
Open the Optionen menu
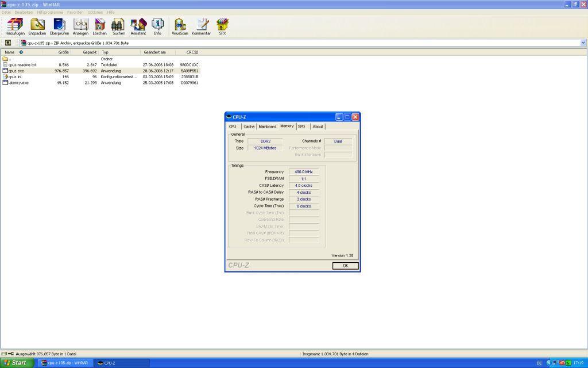95,13
